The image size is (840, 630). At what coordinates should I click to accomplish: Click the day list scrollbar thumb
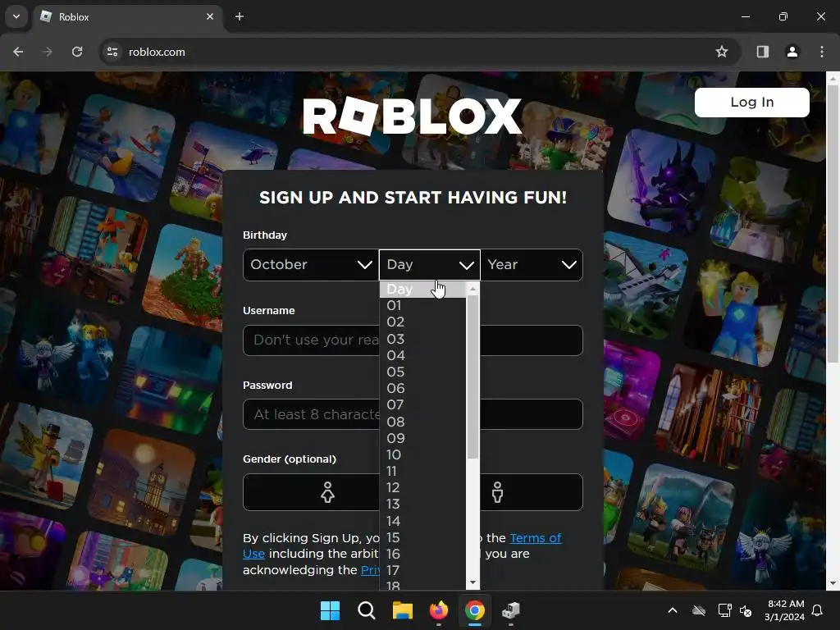coord(472,377)
